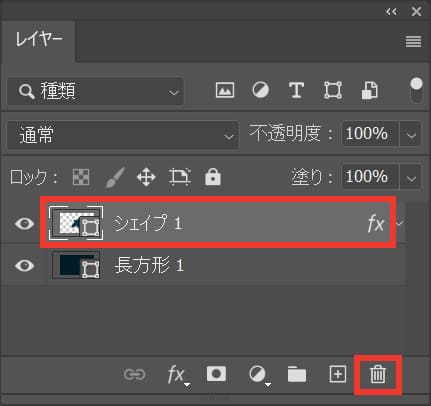Filter for shape layers icon
Viewport: 431px width, 406px height.
click(333, 90)
